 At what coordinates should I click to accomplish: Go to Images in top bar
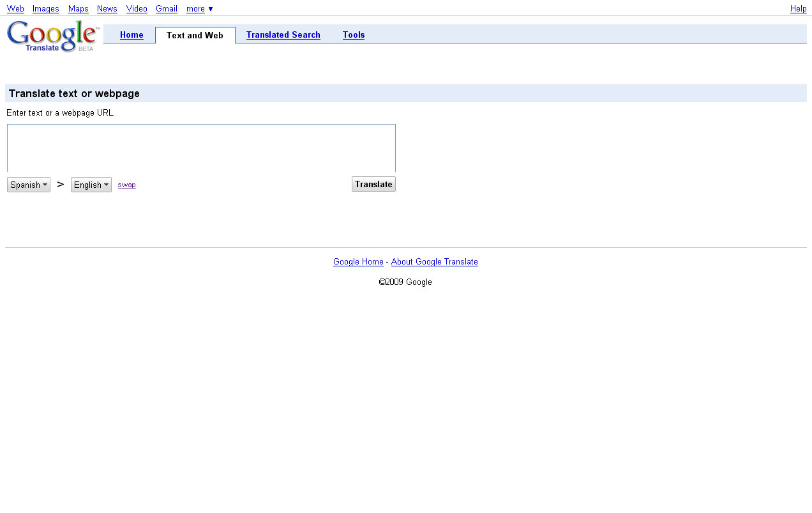tap(46, 9)
